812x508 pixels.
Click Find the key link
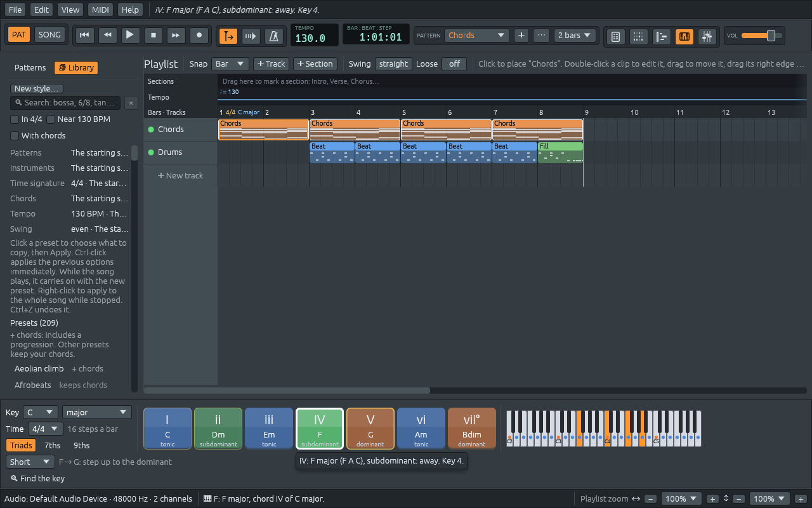pyautogui.click(x=37, y=479)
